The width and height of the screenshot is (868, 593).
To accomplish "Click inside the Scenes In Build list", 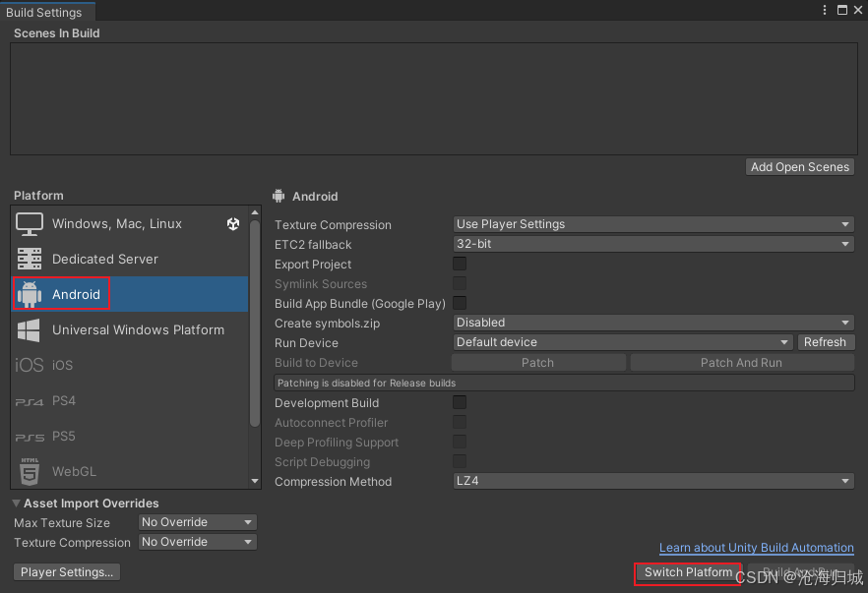I will coord(433,99).
